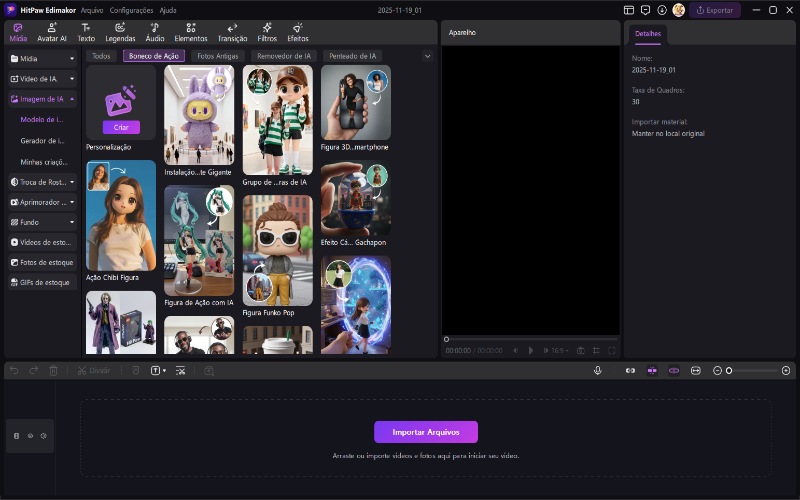Enter fullscreen preview mode
The height and width of the screenshot is (500, 800).
pyautogui.click(x=612, y=351)
